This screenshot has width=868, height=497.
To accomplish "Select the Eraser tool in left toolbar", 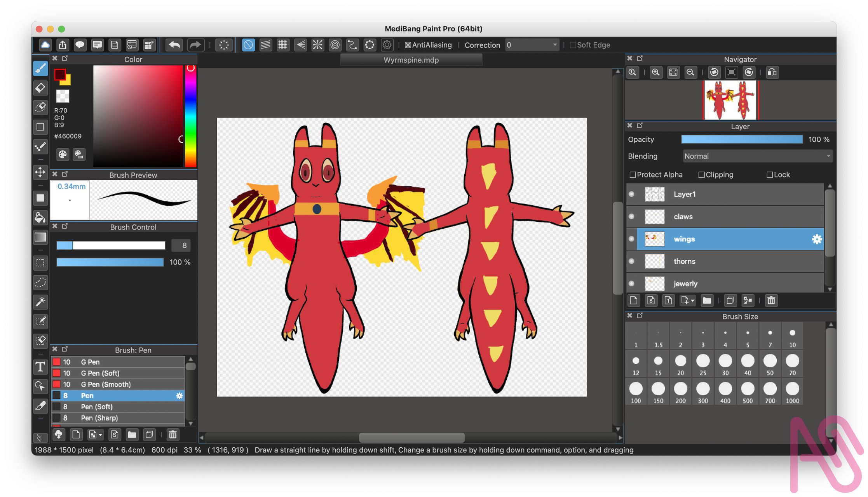I will (x=40, y=88).
